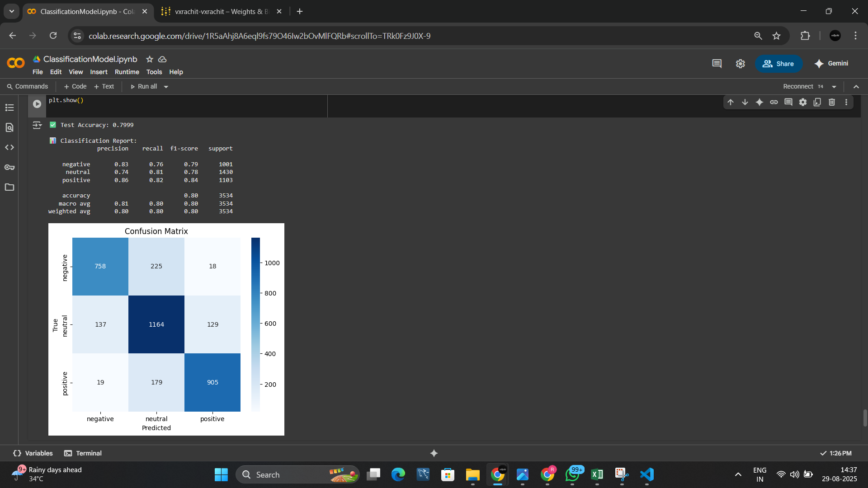The height and width of the screenshot is (488, 868).
Task: Open the Reconnect options dropdown arrow
Action: click(x=834, y=87)
